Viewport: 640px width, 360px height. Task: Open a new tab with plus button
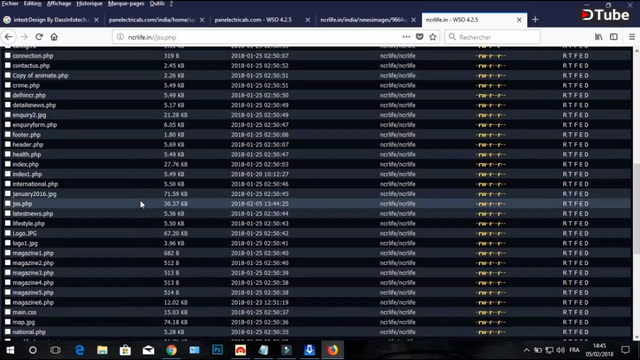(535, 20)
